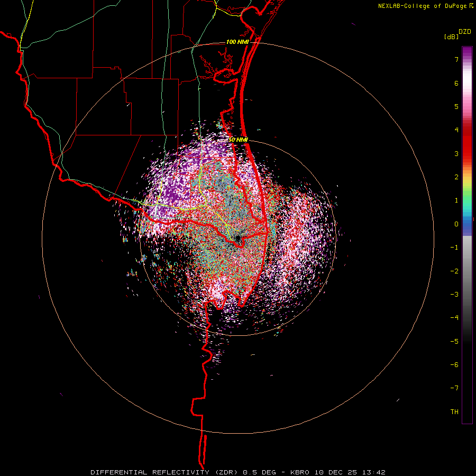Click the vertical ZDR color scale bar

[467, 235]
